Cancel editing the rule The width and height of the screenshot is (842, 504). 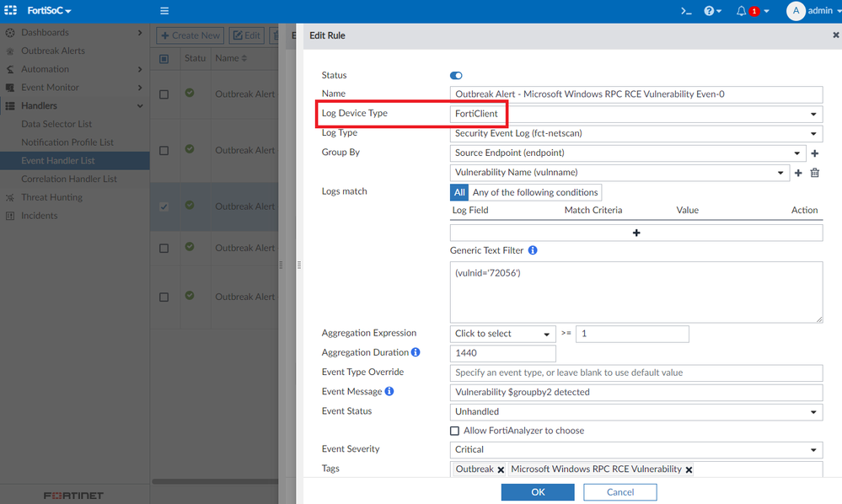click(620, 492)
